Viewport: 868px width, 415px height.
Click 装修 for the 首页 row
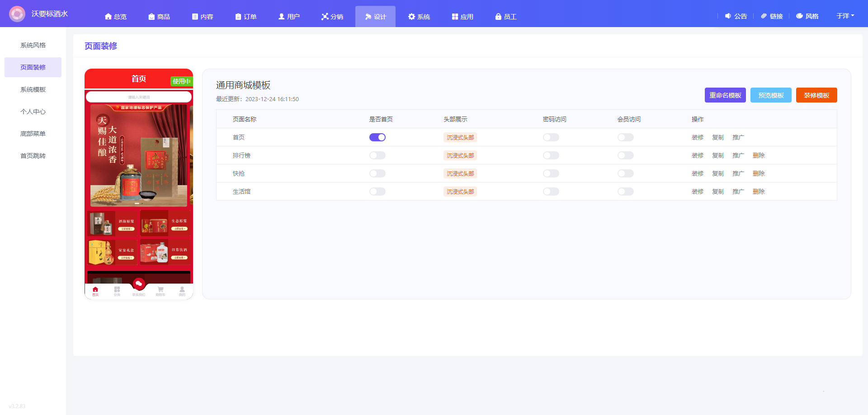[x=698, y=137]
